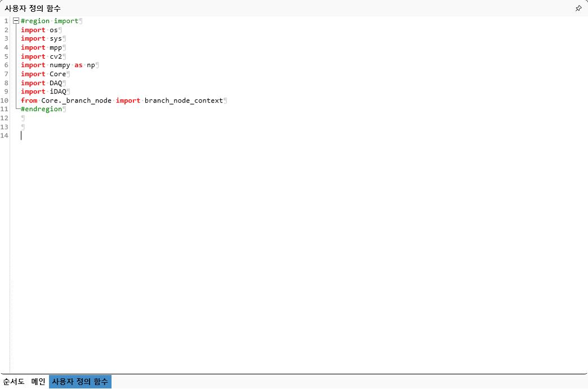
Task: Place cursor at 'import sys' line
Action: point(41,38)
